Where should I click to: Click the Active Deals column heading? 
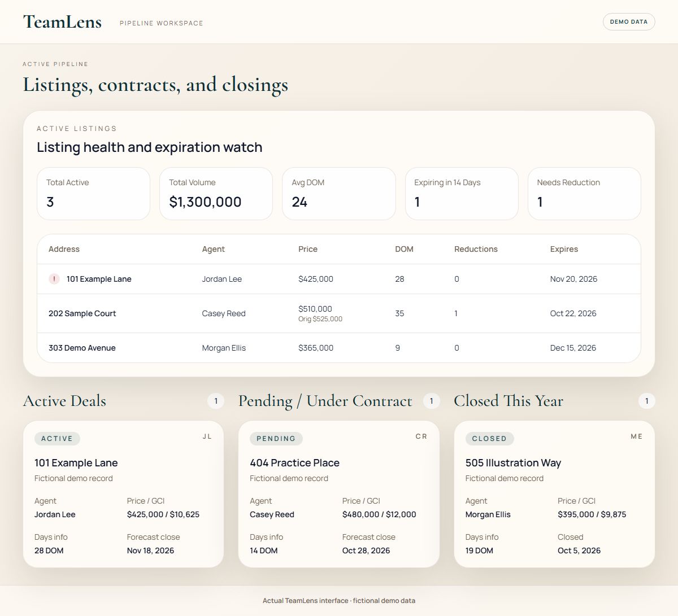click(x=64, y=401)
